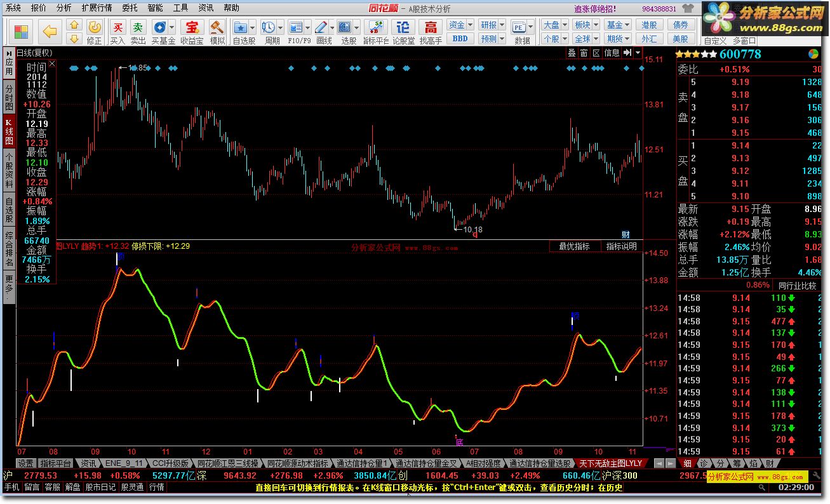Open the chart options dropdown arrow after 信息
The height and width of the screenshot is (504, 830).
[x=638, y=53]
